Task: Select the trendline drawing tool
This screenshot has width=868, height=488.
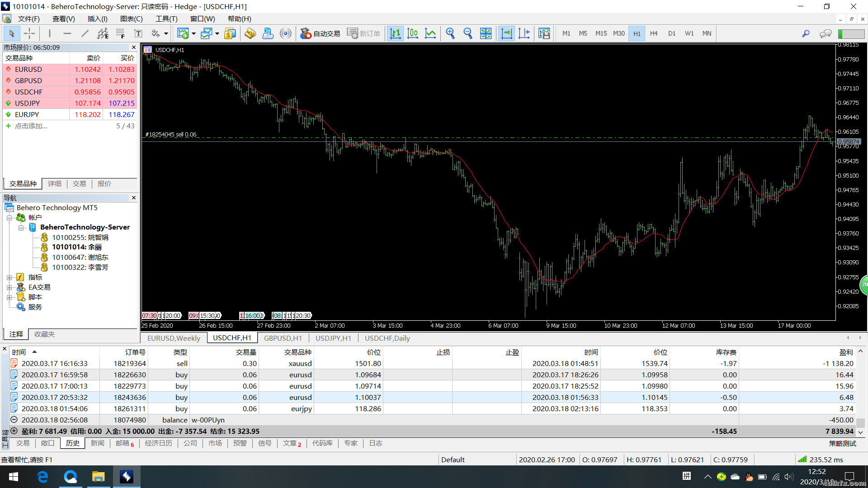Action: [85, 33]
